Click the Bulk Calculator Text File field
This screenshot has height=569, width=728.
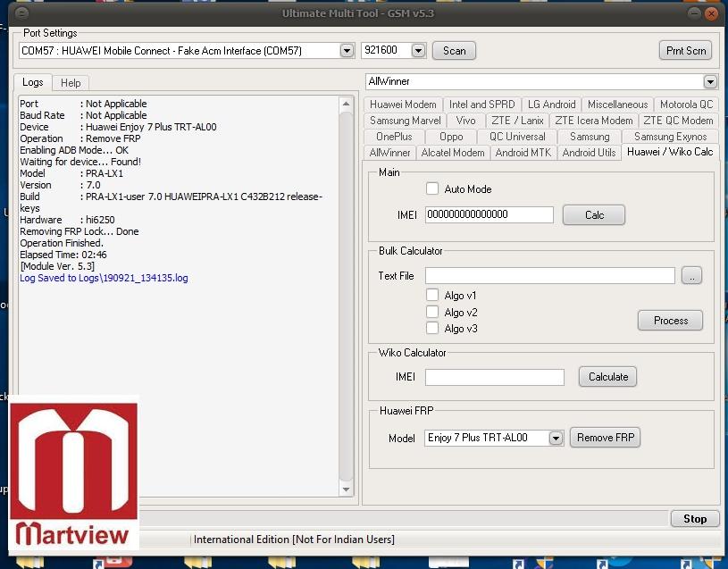[550, 276]
